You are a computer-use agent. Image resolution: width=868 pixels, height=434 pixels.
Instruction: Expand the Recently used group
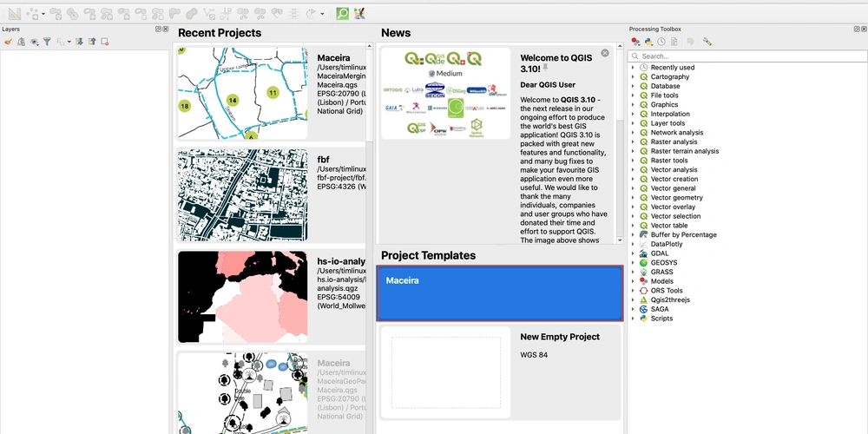pos(633,68)
